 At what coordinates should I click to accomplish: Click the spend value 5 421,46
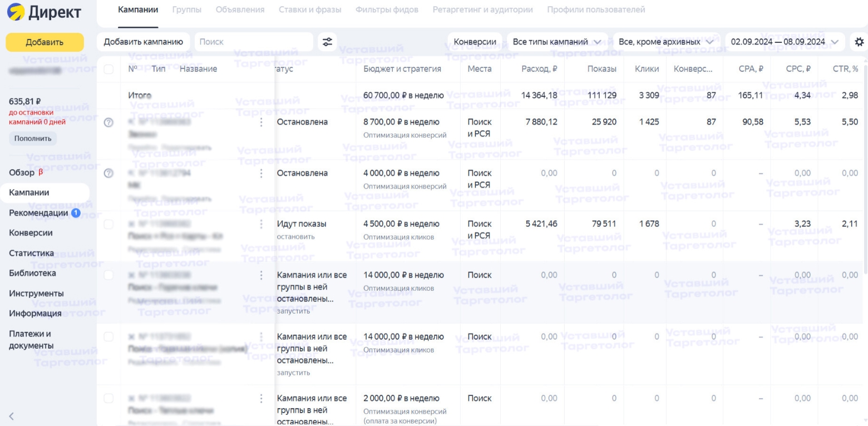(541, 224)
